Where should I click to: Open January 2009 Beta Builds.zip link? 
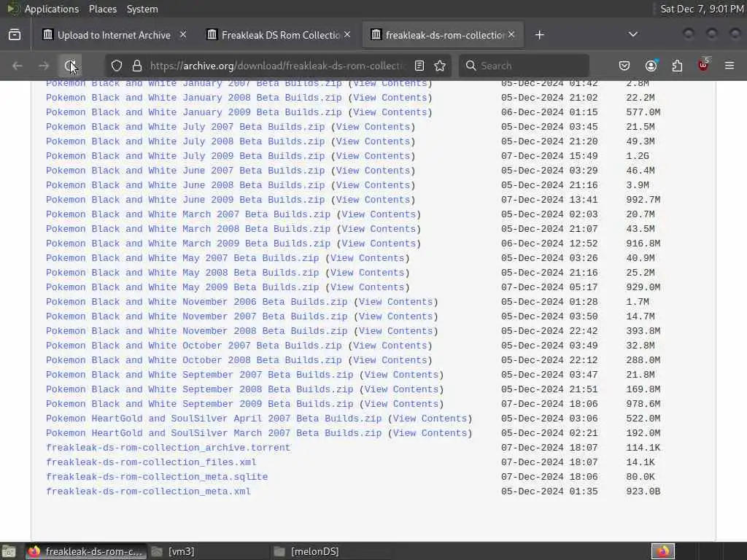(194, 112)
